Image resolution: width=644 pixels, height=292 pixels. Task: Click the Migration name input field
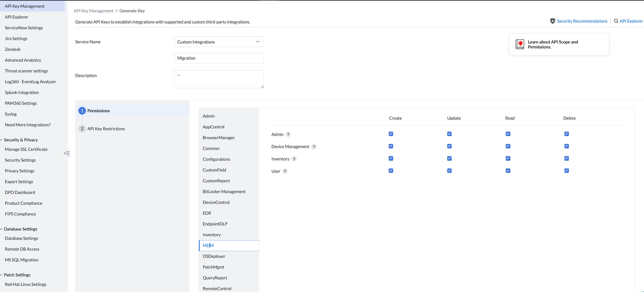click(219, 58)
